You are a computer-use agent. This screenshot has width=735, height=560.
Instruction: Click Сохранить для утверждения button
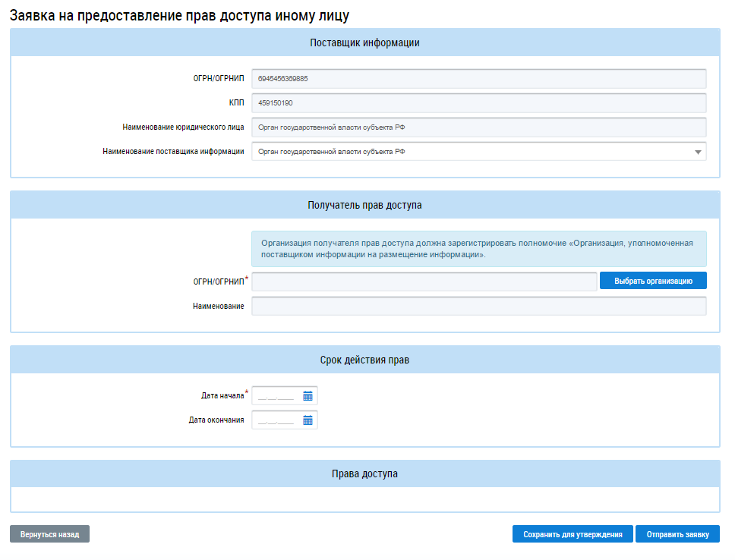[573, 534]
